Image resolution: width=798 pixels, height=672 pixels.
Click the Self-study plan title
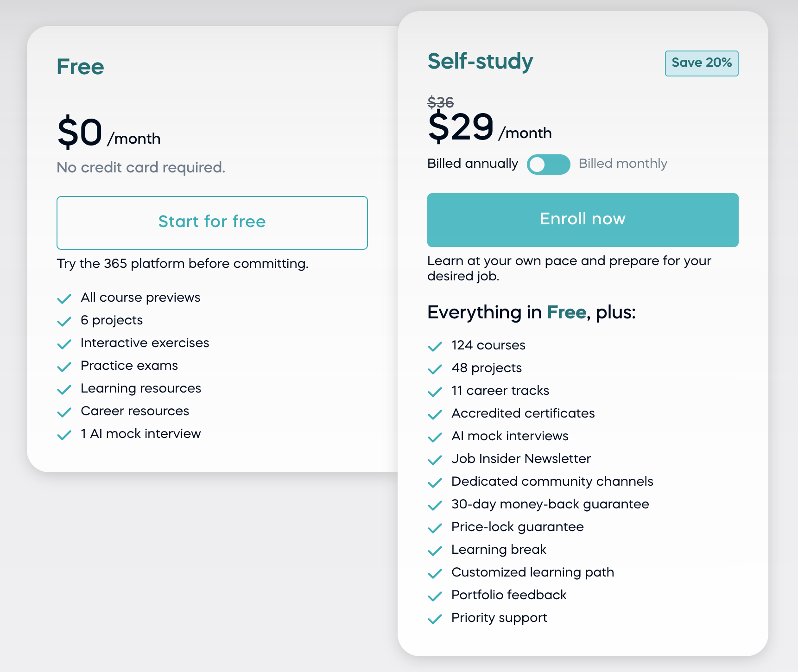(x=480, y=62)
